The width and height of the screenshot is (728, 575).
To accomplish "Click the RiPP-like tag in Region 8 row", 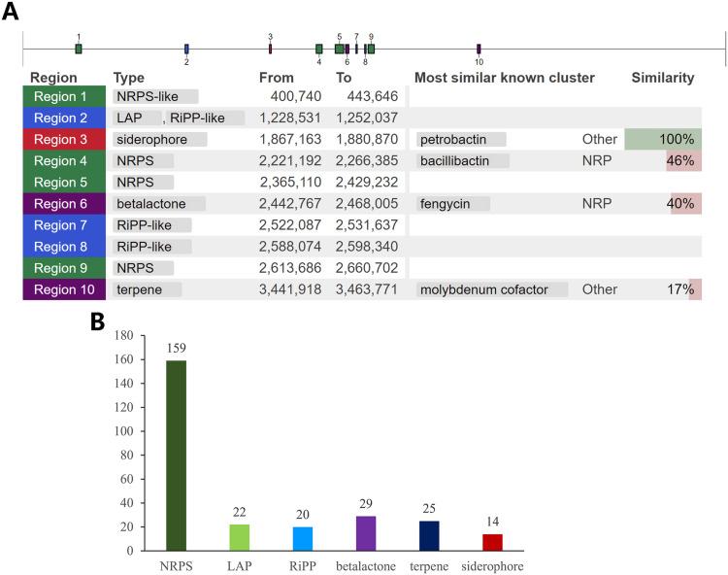I will pos(151,247).
